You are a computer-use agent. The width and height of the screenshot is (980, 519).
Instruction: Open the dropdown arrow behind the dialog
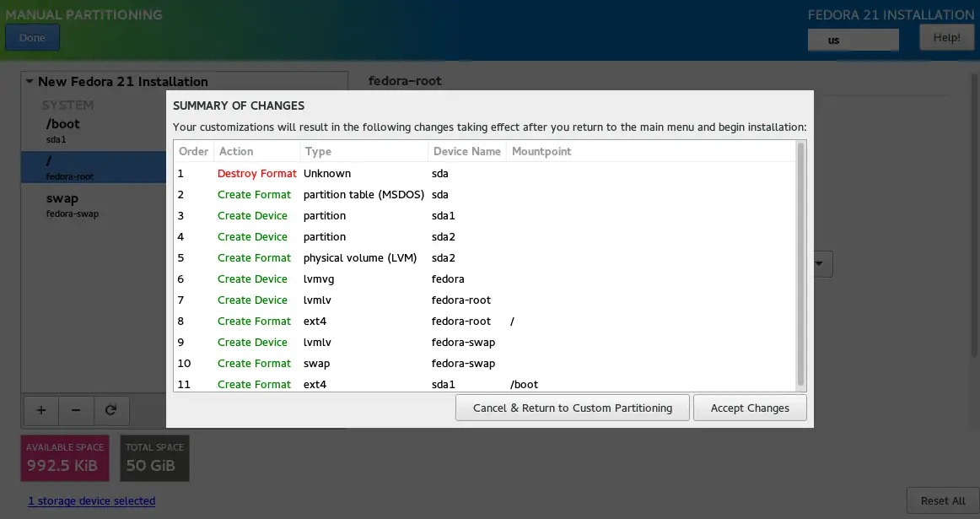tap(820, 264)
